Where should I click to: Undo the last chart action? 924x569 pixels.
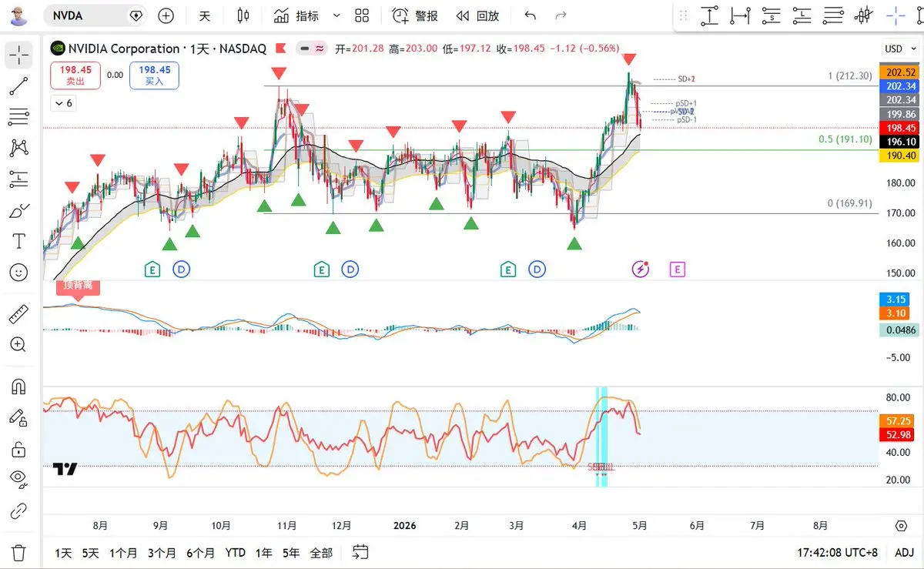530,15
